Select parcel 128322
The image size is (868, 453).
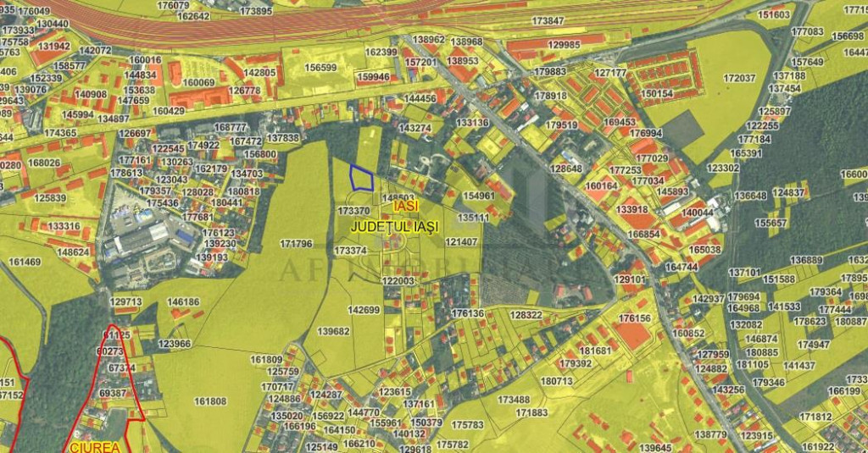(526, 315)
